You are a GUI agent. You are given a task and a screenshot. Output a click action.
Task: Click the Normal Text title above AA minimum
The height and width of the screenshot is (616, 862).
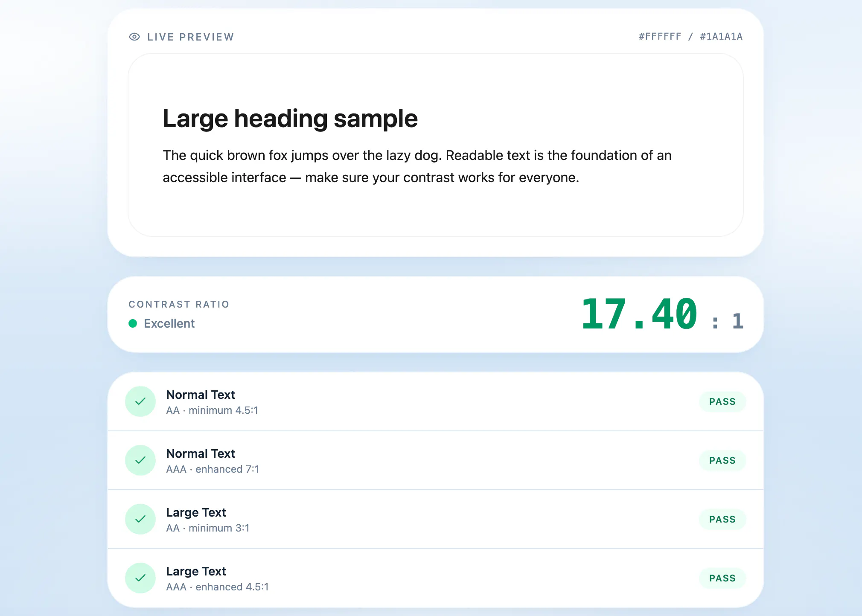(x=201, y=395)
